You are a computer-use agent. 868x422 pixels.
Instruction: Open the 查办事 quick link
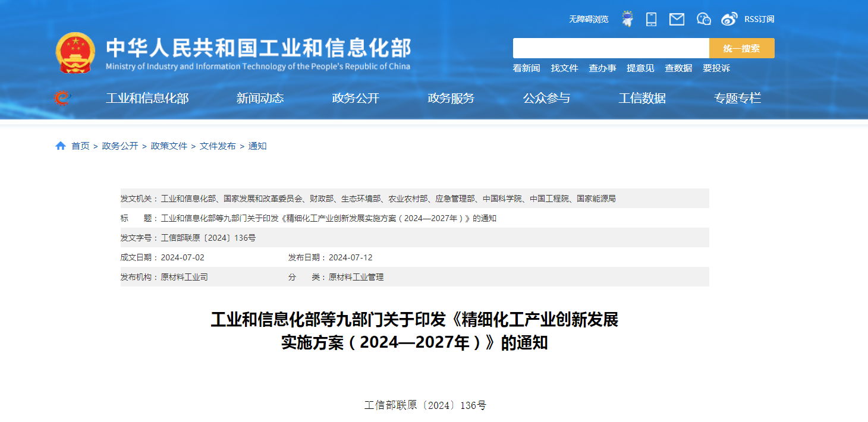602,68
